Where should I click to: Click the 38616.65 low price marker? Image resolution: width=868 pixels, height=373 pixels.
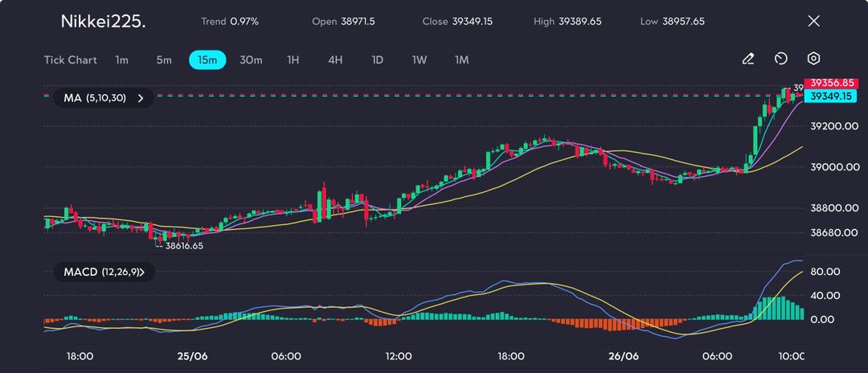pos(183,246)
